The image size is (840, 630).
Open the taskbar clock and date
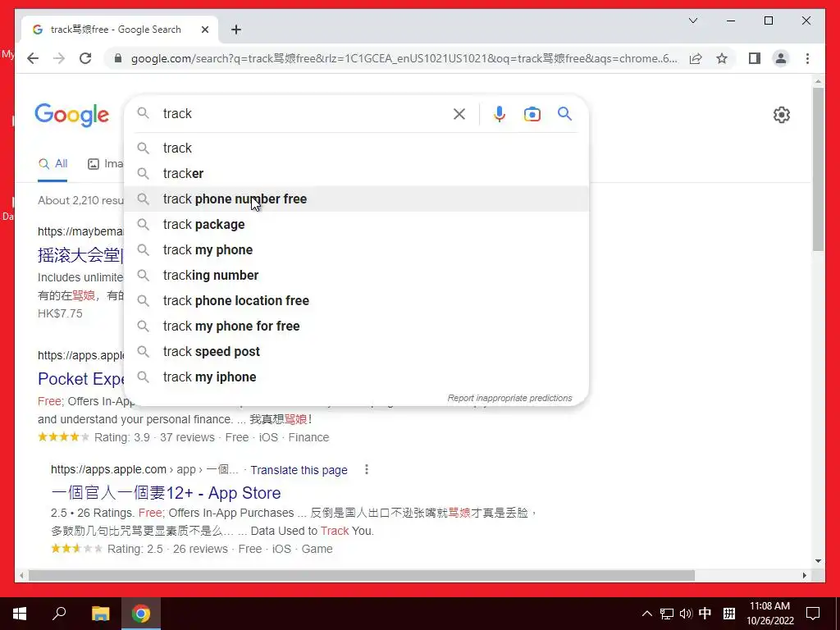[x=769, y=614]
